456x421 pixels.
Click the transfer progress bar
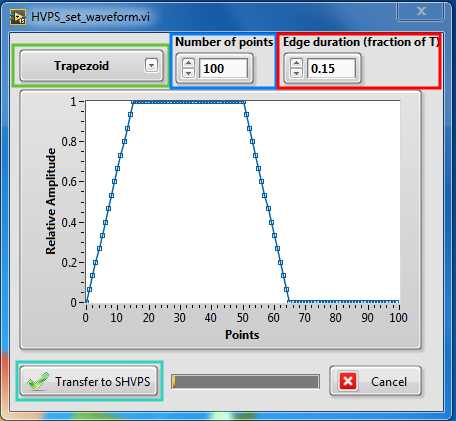pyautogui.click(x=245, y=381)
